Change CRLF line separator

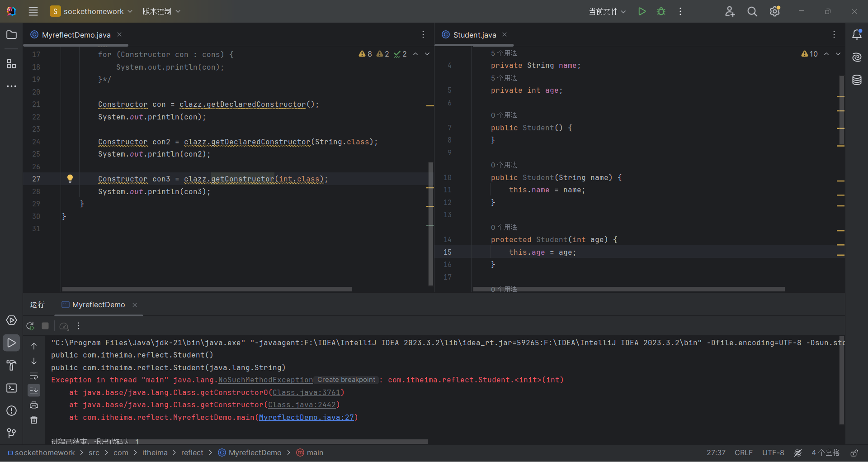[744, 453]
